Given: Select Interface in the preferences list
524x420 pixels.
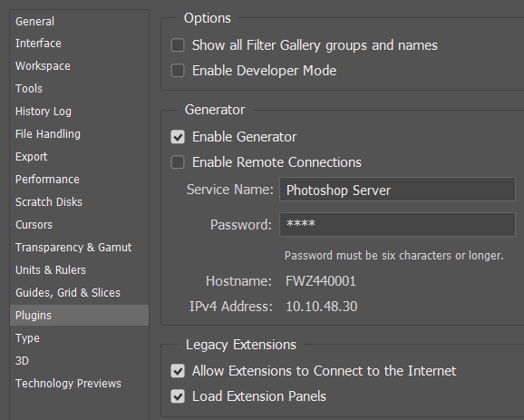Looking at the screenshot, I should [x=38, y=44].
